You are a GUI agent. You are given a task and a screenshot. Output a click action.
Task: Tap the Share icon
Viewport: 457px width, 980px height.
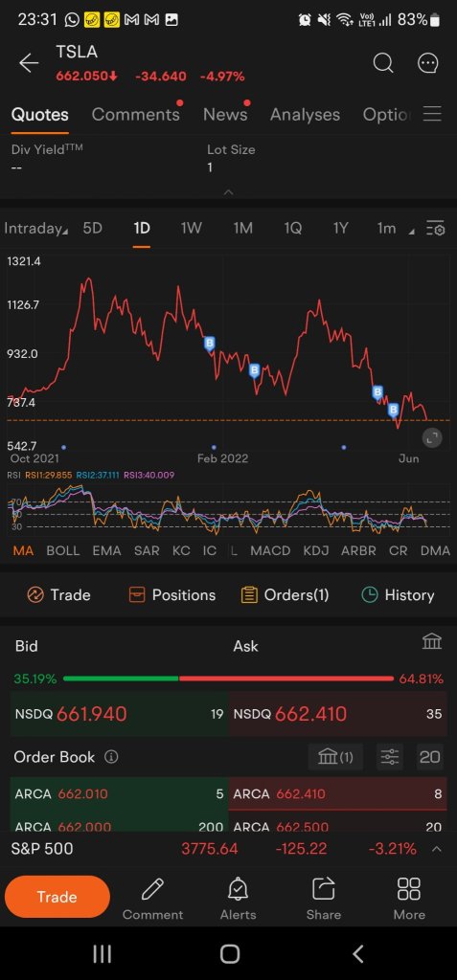[324, 888]
